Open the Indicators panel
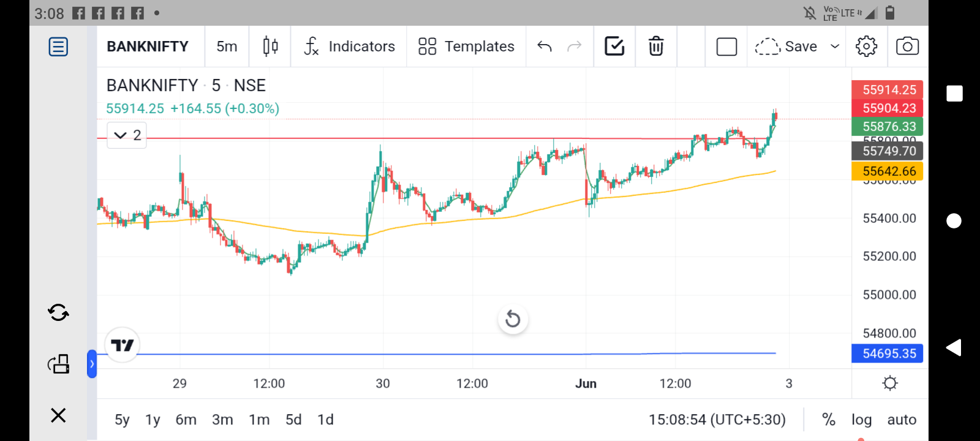980x441 pixels. click(349, 47)
